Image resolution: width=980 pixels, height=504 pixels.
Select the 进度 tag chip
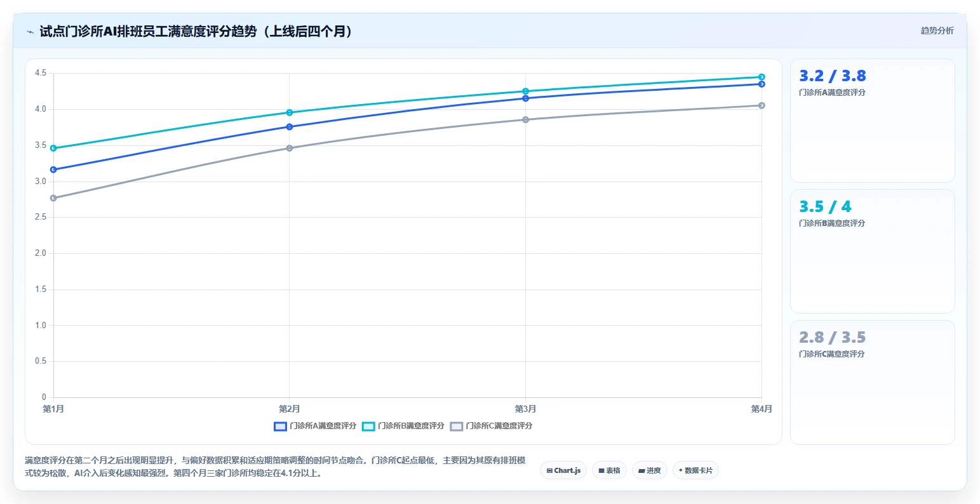649,470
